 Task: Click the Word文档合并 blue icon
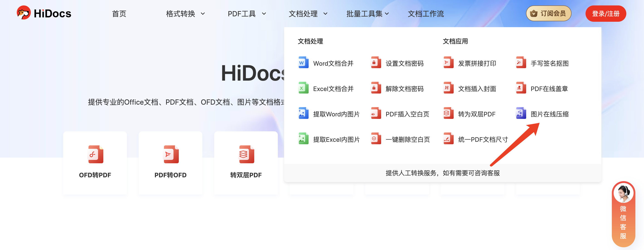(303, 63)
